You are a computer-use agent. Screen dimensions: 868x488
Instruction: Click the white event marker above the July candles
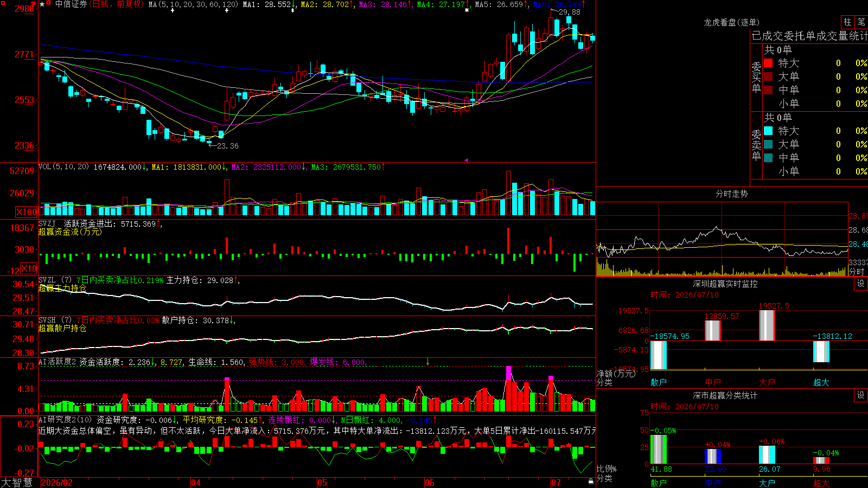tap(467, 10)
